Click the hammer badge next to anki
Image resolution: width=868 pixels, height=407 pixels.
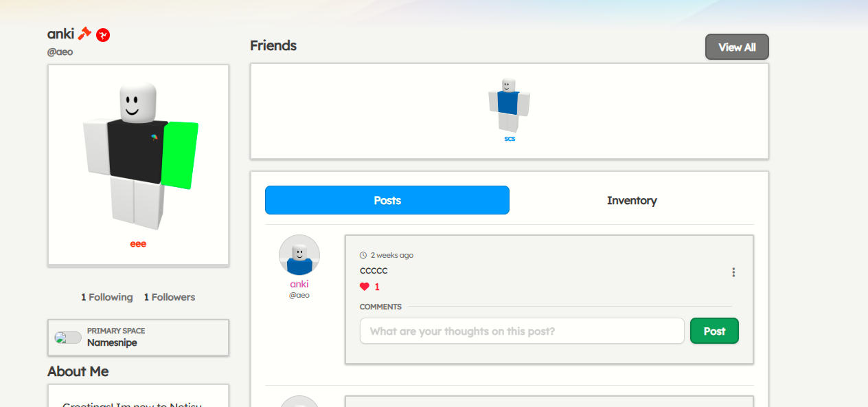(85, 34)
